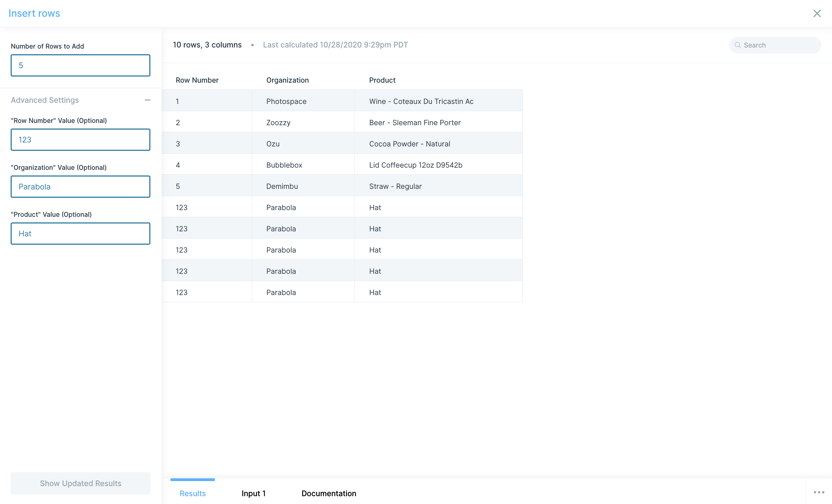Image resolution: width=832 pixels, height=504 pixels.
Task: Click the Last calculated timestamp text
Action: coord(335,45)
